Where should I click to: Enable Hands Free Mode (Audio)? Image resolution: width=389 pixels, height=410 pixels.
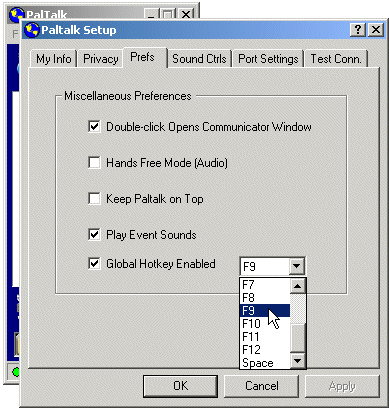pos(94,163)
